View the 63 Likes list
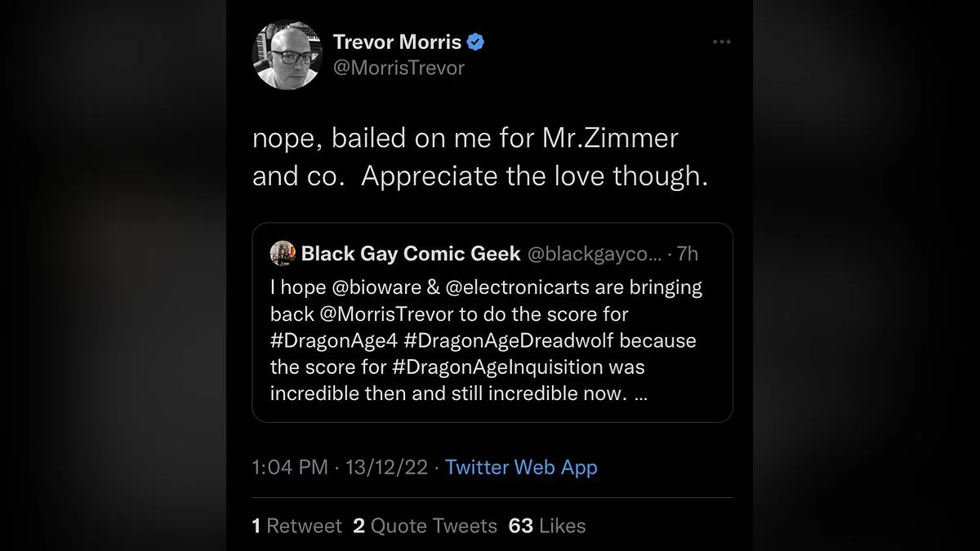The height and width of the screenshot is (551, 980). (547, 526)
